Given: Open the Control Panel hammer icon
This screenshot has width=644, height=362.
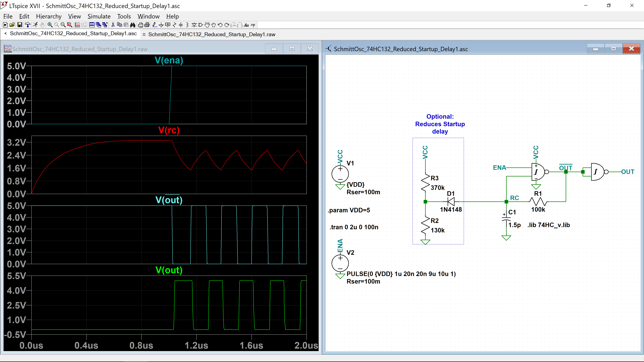Looking at the screenshot, I should pyautogui.click(x=28, y=25).
